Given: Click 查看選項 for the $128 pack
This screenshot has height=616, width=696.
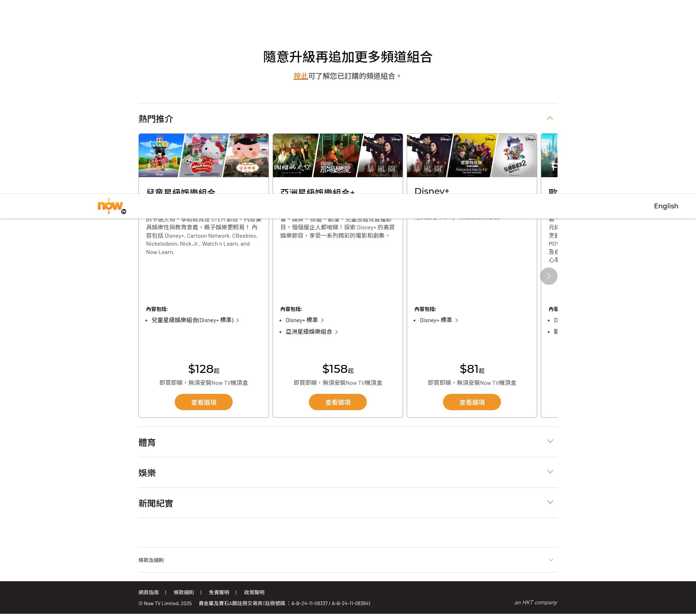Looking at the screenshot, I should (204, 402).
